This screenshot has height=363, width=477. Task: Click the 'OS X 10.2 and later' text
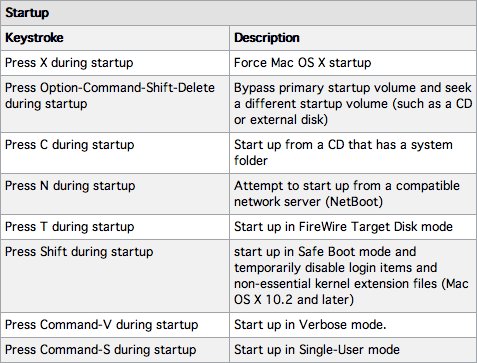click(294, 299)
